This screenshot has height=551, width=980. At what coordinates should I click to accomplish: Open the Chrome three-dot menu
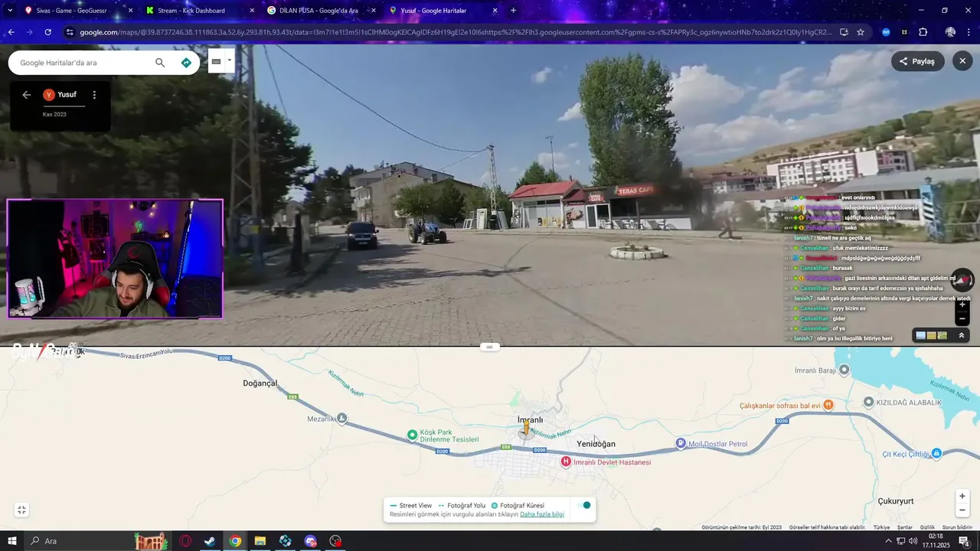click(x=969, y=32)
